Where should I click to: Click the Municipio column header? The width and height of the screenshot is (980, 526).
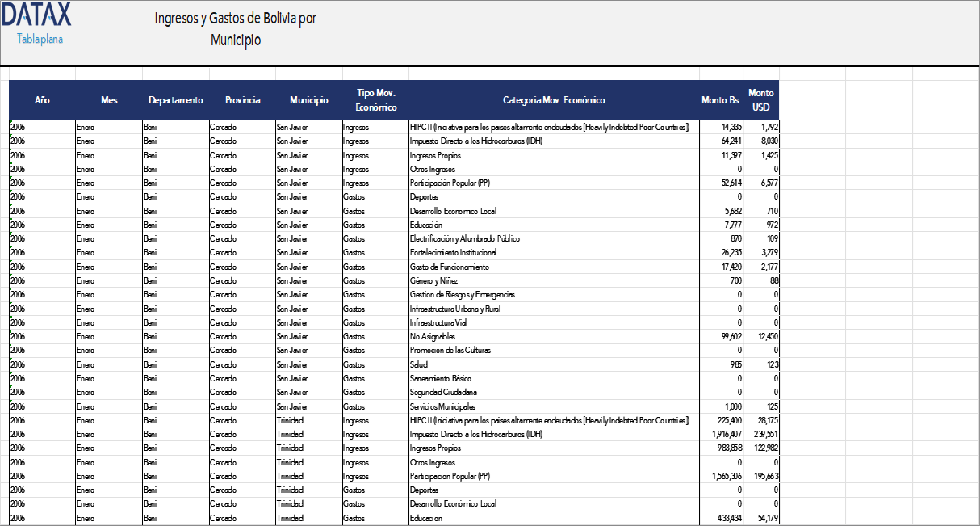click(x=309, y=100)
